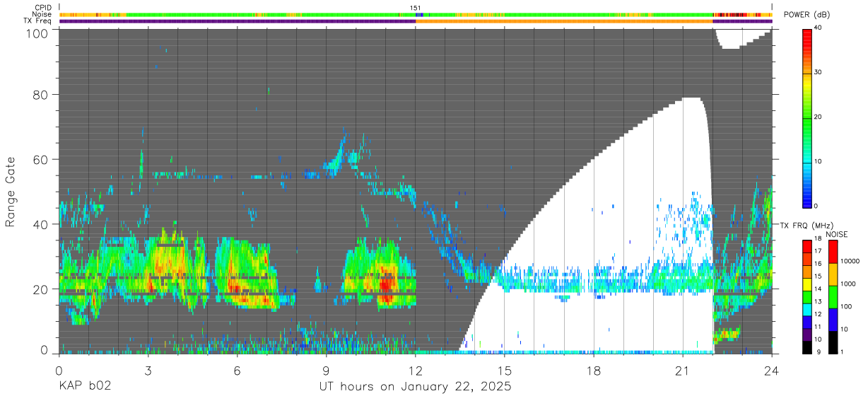Click the "POWER (dB)" legend title

point(807,16)
